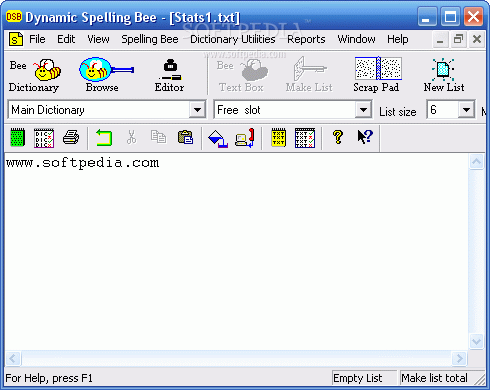
Task: Click the horizontal scrollbar left arrow
Action: point(13,359)
